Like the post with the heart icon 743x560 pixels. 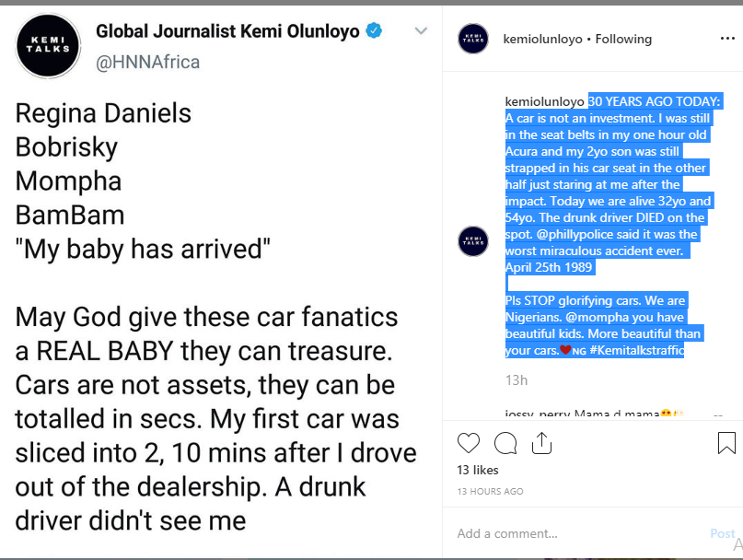(469, 443)
